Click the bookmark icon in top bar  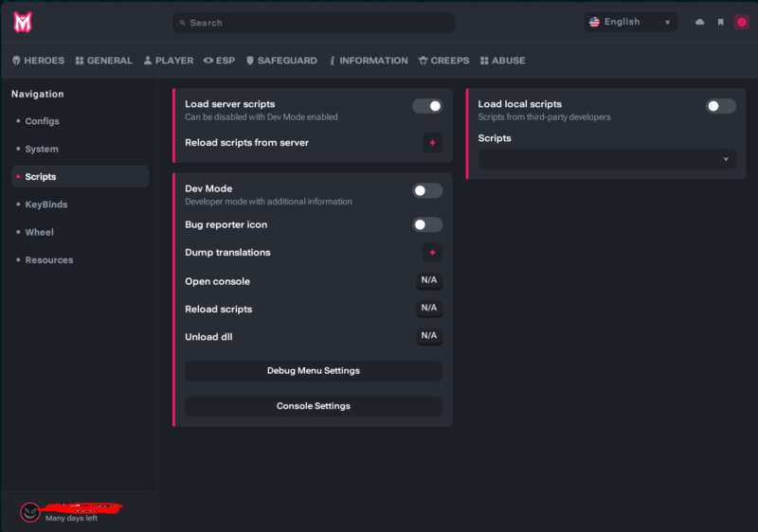coord(720,22)
